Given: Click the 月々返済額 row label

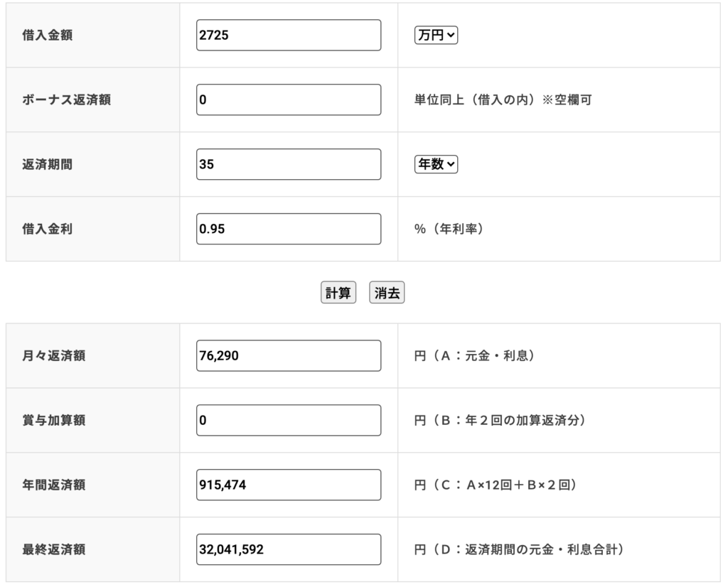Looking at the screenshot, I should click(x=54, y=355).
